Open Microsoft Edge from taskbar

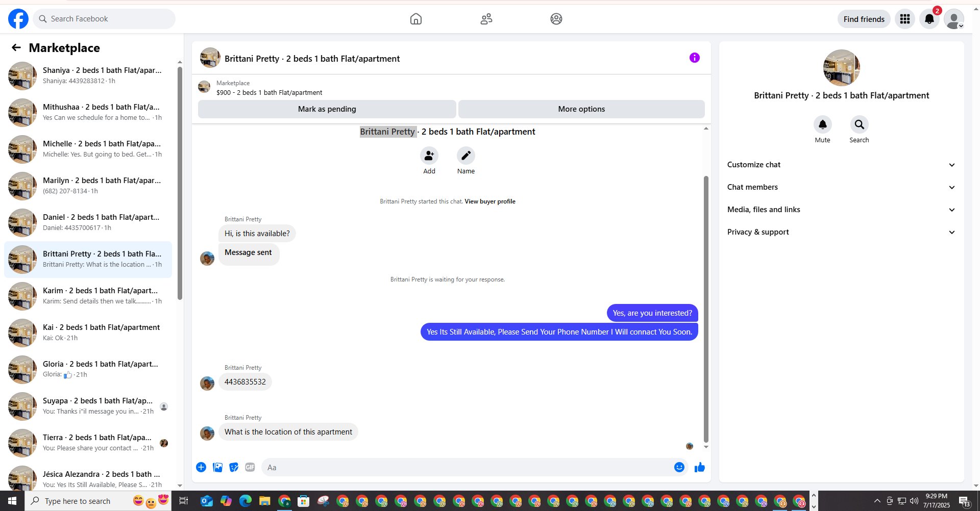[246, 501]
